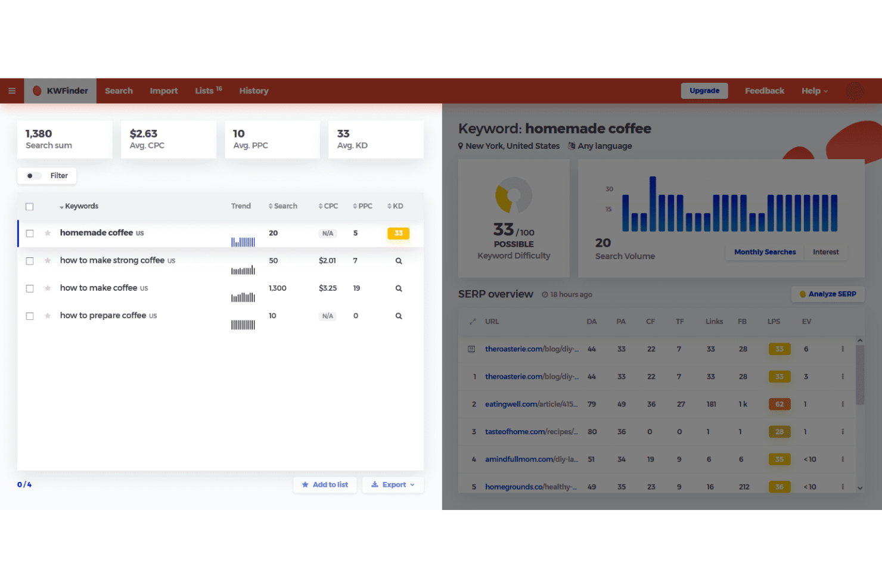Viewport: 882px width, 588px height.
Task: Open the amindfullmom.com result link
Action: tap(532, 459)
